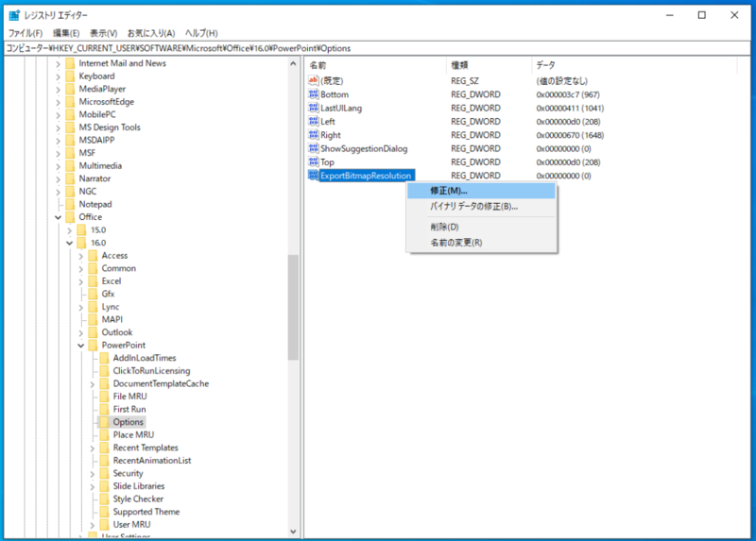Click the AddInLoadTimes folder icon
The width and height of the screenshot is (756, 541).
click(x=104, y=358)
